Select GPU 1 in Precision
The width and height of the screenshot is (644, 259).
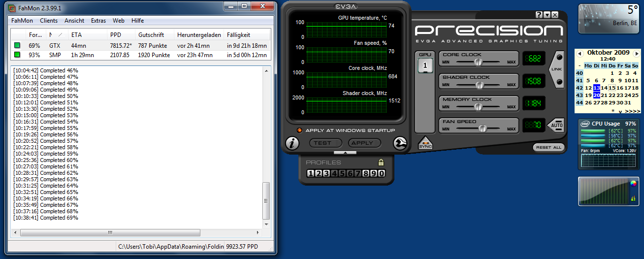pos(425,65)
